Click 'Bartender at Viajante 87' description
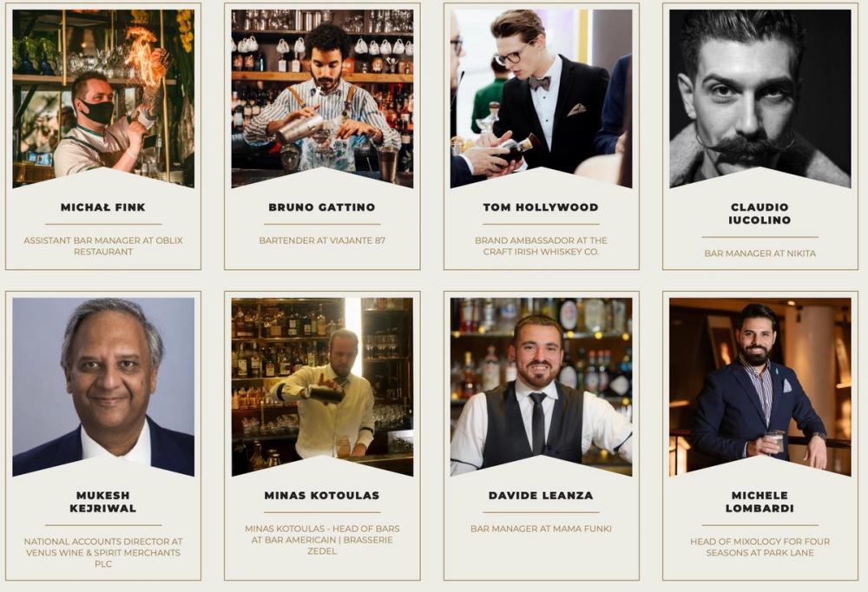The width and height of the screenshot is (868, 592). [x=322, y=240]
